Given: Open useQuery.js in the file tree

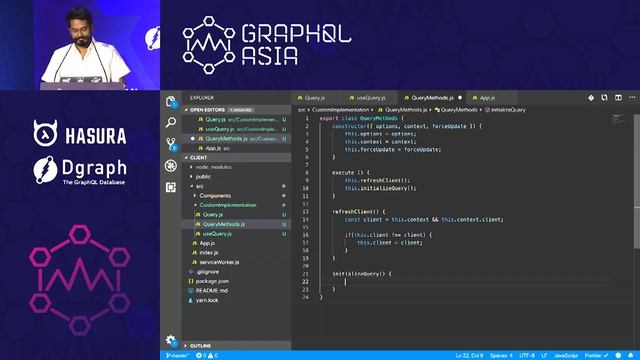Looking at the screenshot, I should click(x=236, y=233).
